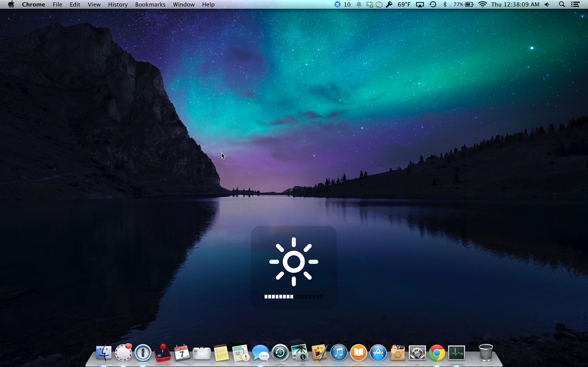Open Finder from the Dock
Screen dimensions: 588x367
(104, 353)
